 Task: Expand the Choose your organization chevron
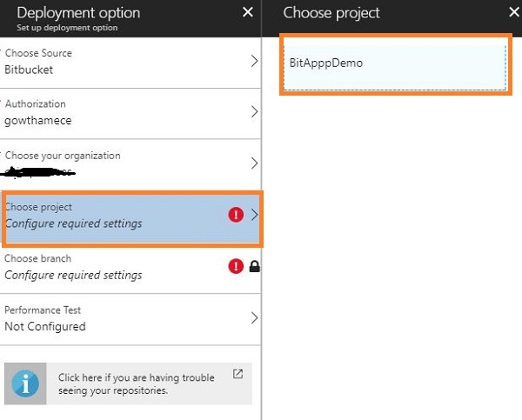click(254, 163)
